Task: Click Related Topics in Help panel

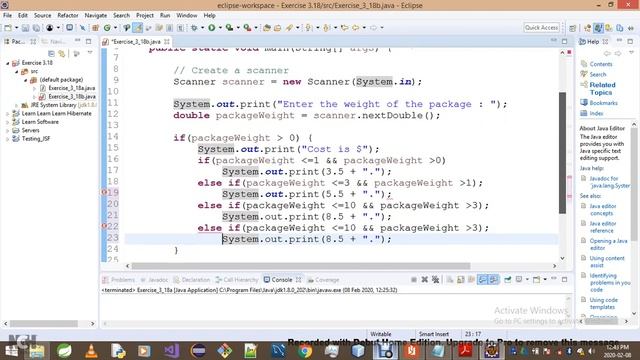Action: (602, 89)
